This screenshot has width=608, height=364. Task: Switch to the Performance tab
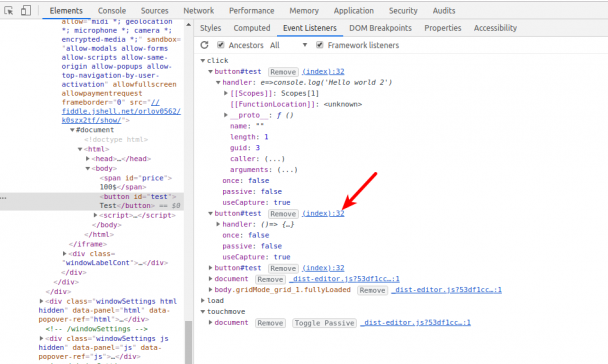[251, 11]
